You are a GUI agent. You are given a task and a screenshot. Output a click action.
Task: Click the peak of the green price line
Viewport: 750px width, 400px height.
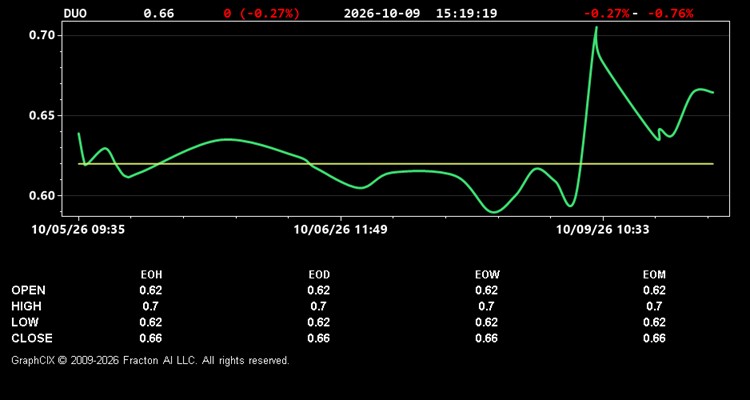point(596,28)
